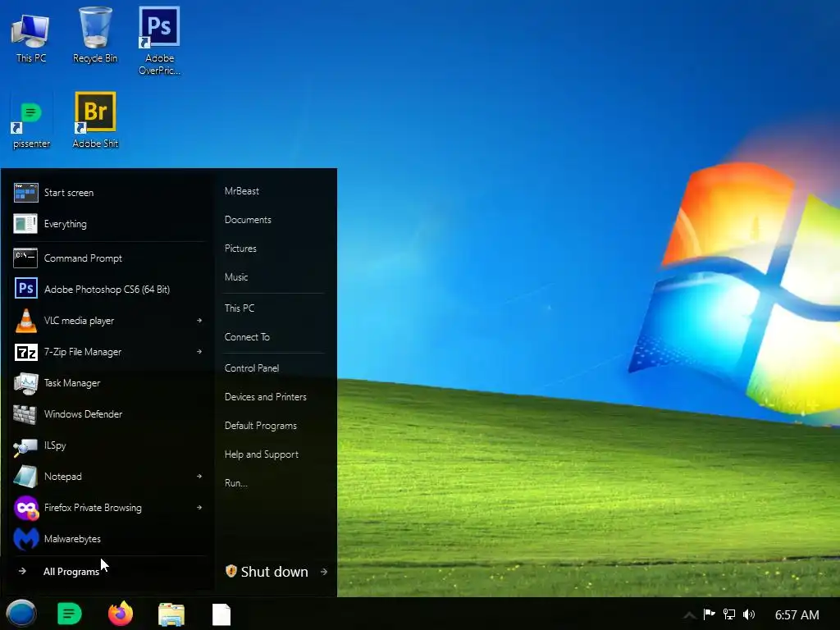
Task: Click the Malwarebytes label
Action: click(x=72, y=539)
